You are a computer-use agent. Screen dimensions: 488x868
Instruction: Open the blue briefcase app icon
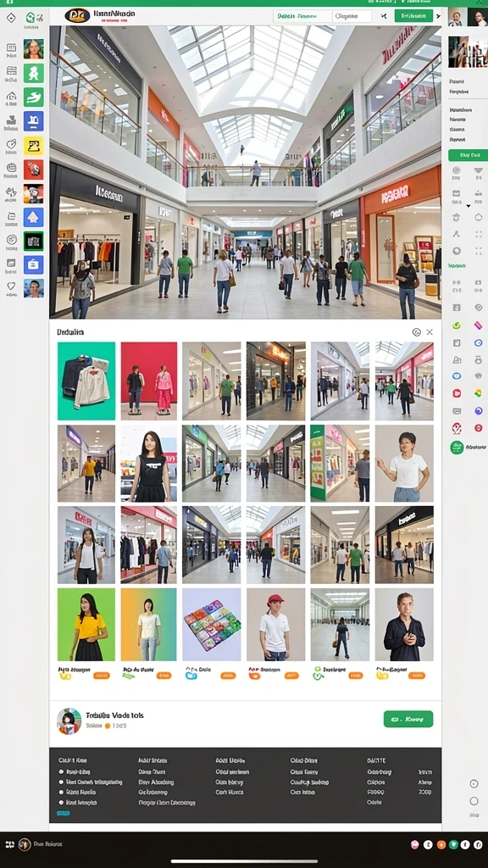[x=33, y=264]
